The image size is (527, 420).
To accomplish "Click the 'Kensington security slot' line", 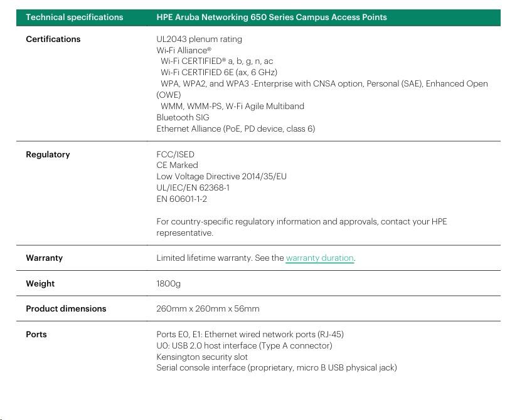I will click(x=201, y=357).
